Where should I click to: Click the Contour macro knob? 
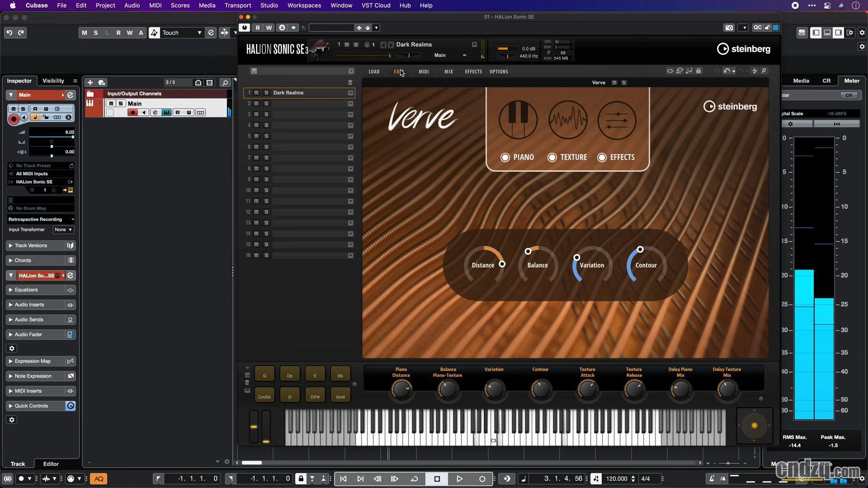646,265
